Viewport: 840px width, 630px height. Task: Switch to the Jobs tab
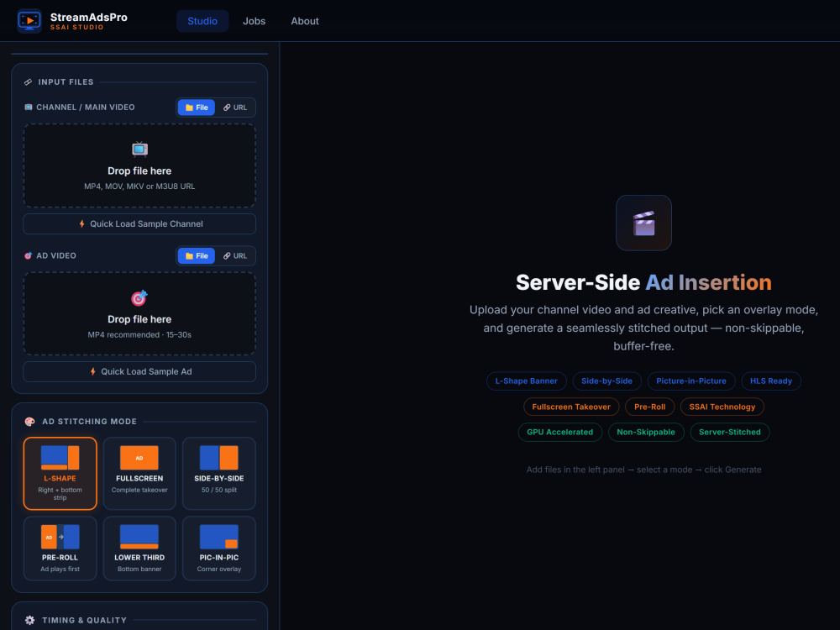[254, 21]
